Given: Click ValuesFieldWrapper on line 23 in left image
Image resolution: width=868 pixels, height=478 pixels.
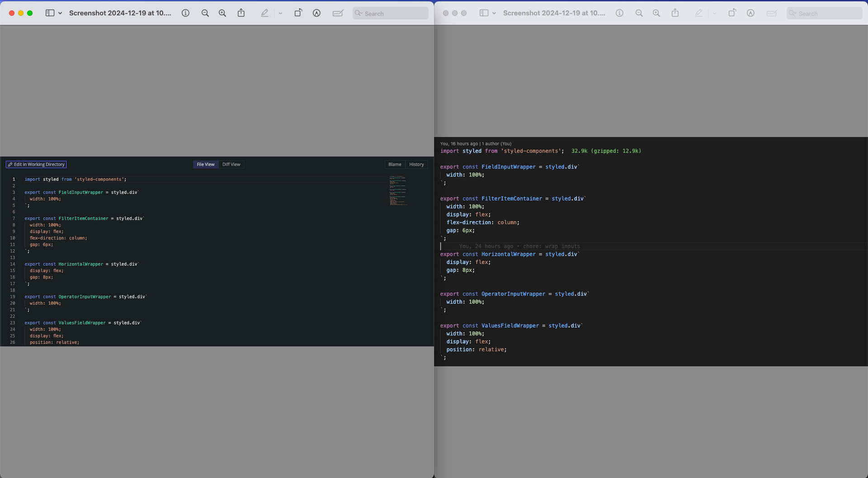Looking at the screenshot, I should coord(82,323).
